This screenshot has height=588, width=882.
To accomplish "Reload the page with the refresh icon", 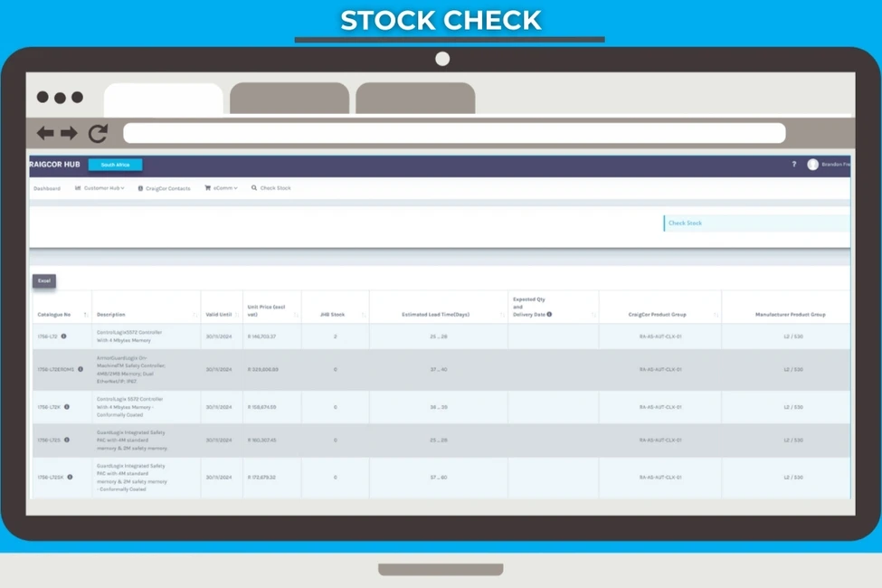I will pyautogui.click(x=98, y=133).
